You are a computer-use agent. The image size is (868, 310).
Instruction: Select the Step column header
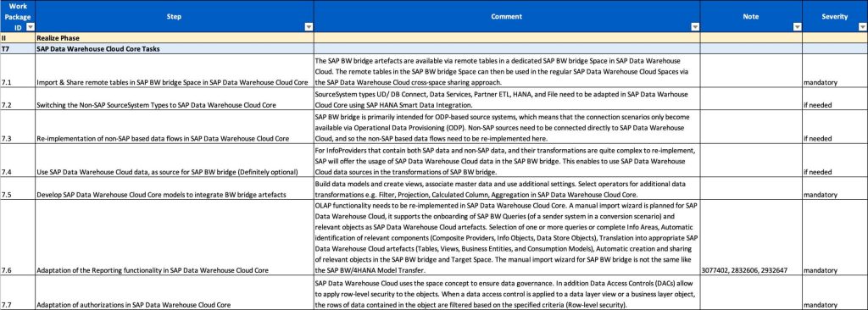pos(175,16)
